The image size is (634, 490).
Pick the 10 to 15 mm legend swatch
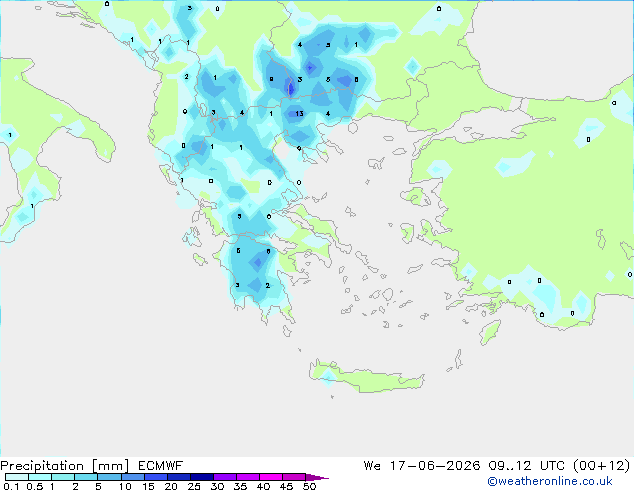coord(133,477)
